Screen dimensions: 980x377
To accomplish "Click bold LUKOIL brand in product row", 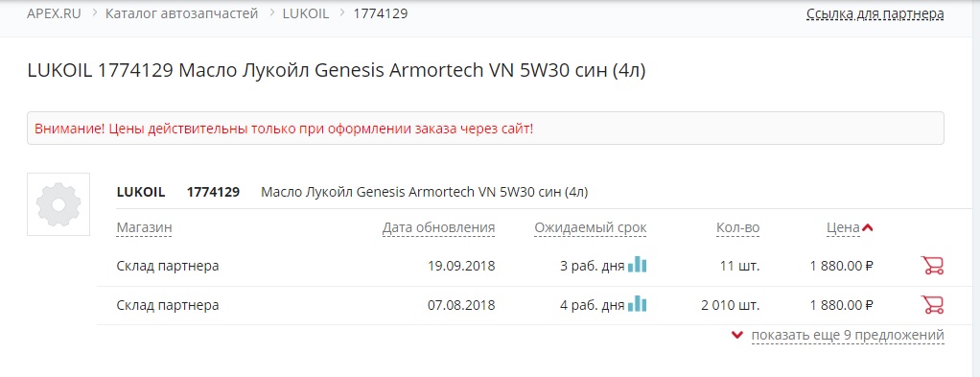I will (141, 192).
